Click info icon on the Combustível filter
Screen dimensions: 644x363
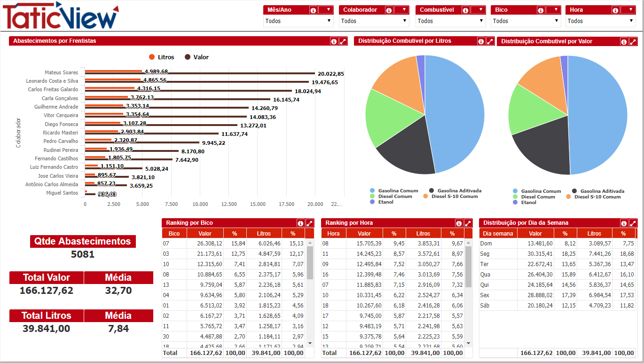[x=465, y=10]
